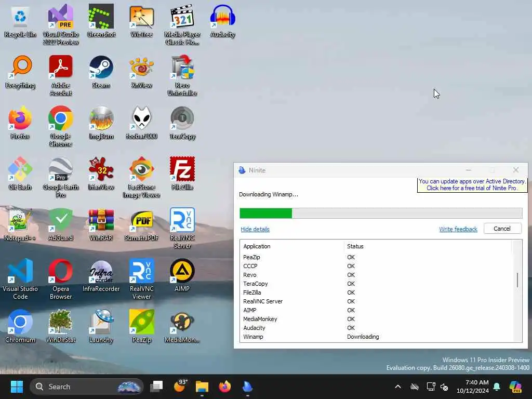
Task: Select the CCCP row in Ninite
Action: pos(376,266)
